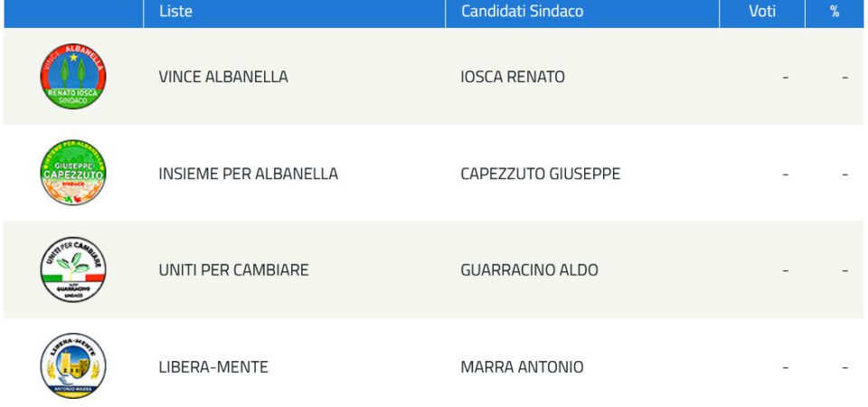The height and width of the screenshot is (407, 868).
Task: Click the Liste column header
Action: 175,11
